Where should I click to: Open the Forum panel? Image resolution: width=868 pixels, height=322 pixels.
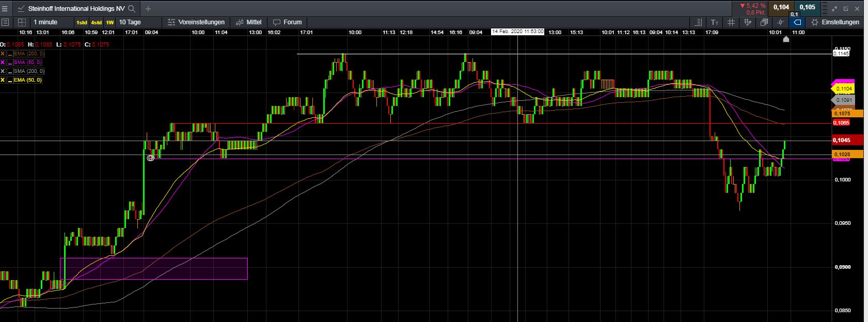pos(288,22)
